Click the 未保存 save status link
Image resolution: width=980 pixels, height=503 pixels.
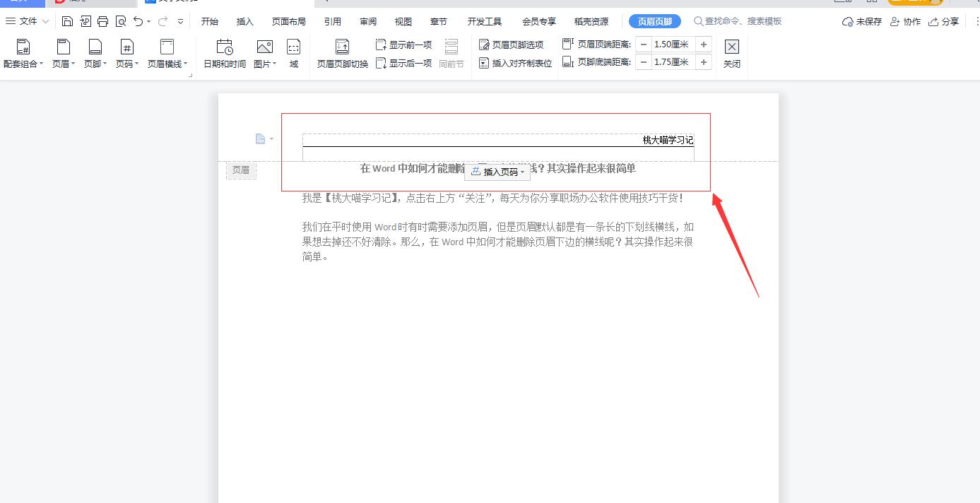(x=868, y=21)
